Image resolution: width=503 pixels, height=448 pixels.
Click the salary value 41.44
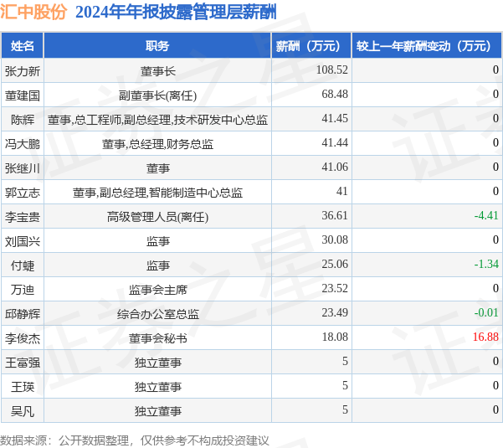click(x=335, y=143)
